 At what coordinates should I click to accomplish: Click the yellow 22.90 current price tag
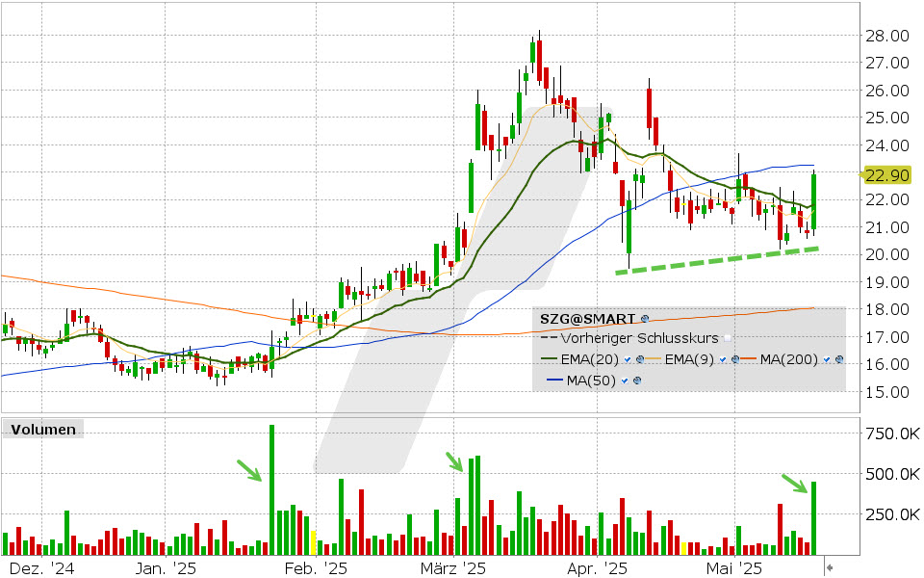click(885, 175)
